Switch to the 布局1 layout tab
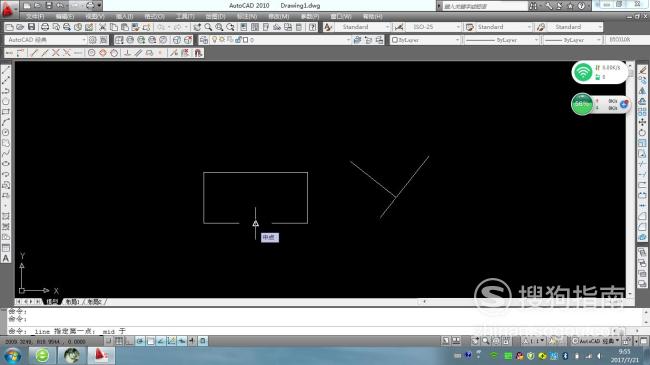The width and height of the screenshot is (650, 365). coord(73,302)
